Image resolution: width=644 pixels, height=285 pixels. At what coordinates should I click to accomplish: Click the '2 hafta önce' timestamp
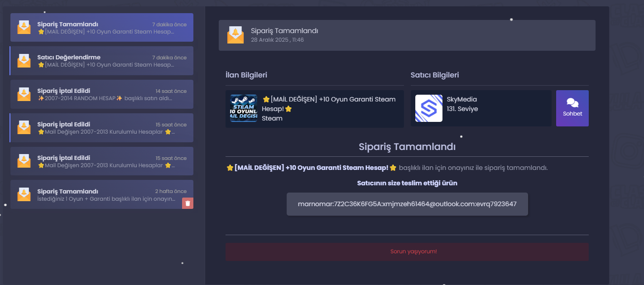[x=171, y=191]
